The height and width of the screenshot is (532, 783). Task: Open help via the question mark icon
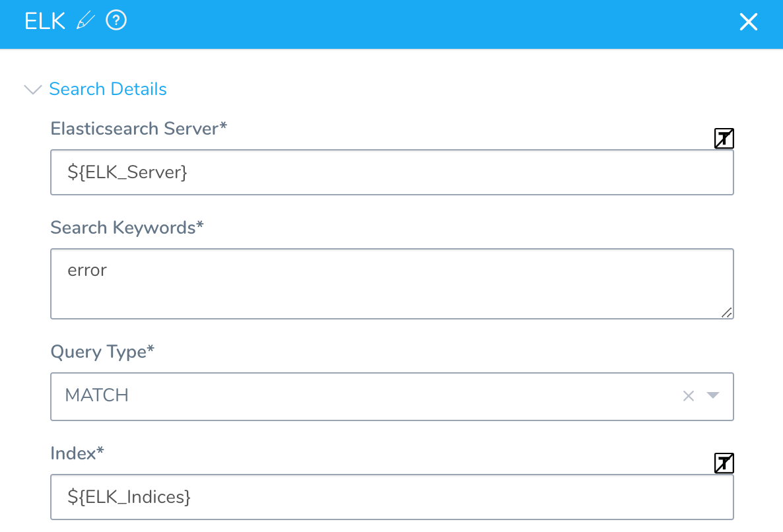pyautogui.click(x=116, y=20)
